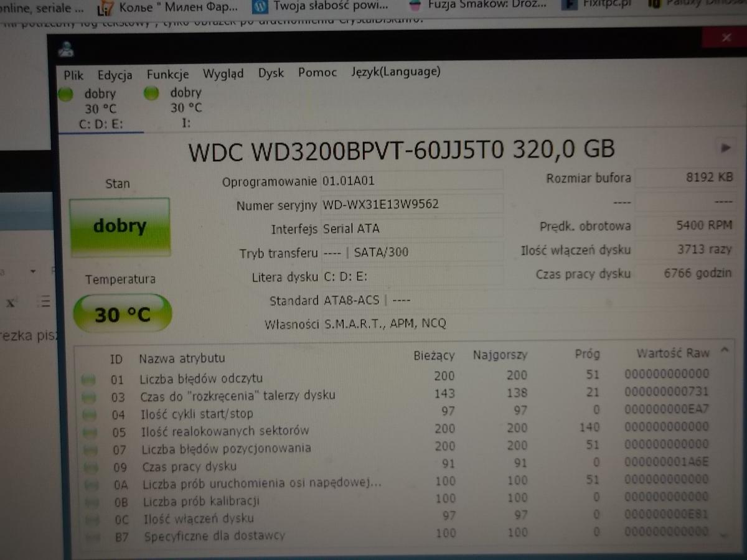747x560 pixels.
Task: Click the '30 °C' temperature button
Action: pos(122,314)
